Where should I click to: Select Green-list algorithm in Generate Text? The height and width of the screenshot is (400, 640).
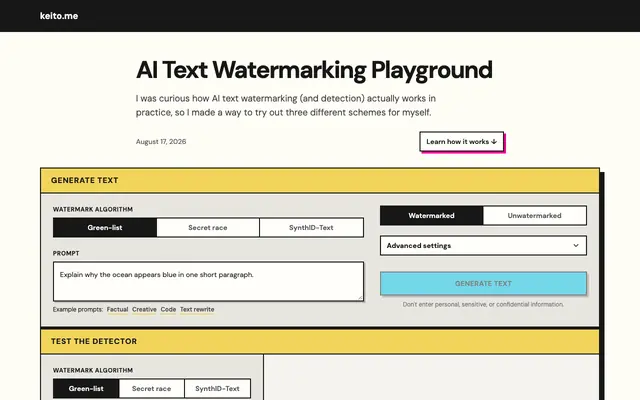point(105,228)
